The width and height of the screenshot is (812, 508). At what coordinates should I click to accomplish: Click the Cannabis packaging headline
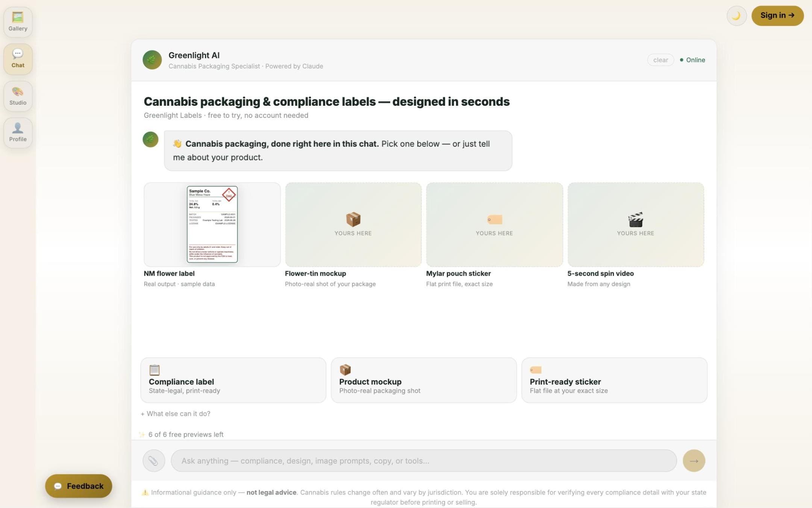(327, 102)
